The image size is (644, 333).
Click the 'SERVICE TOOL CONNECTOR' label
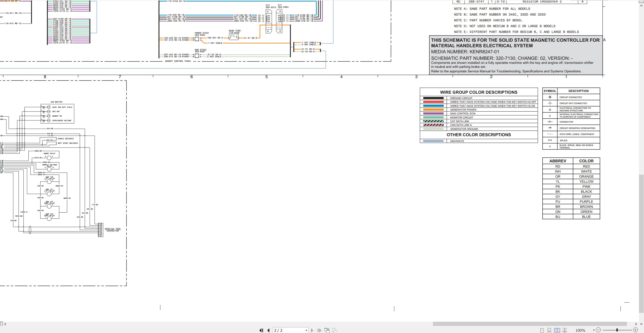point(113,230)
